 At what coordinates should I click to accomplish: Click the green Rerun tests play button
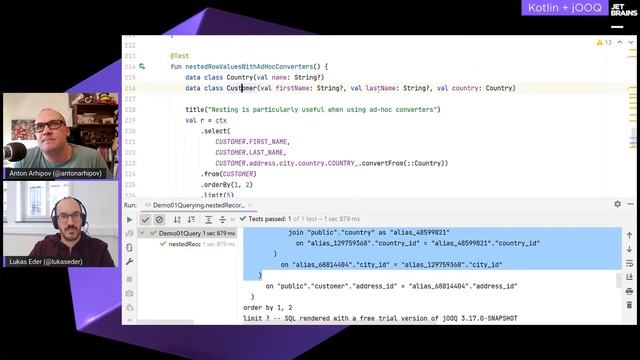click(x=129, y=220)
